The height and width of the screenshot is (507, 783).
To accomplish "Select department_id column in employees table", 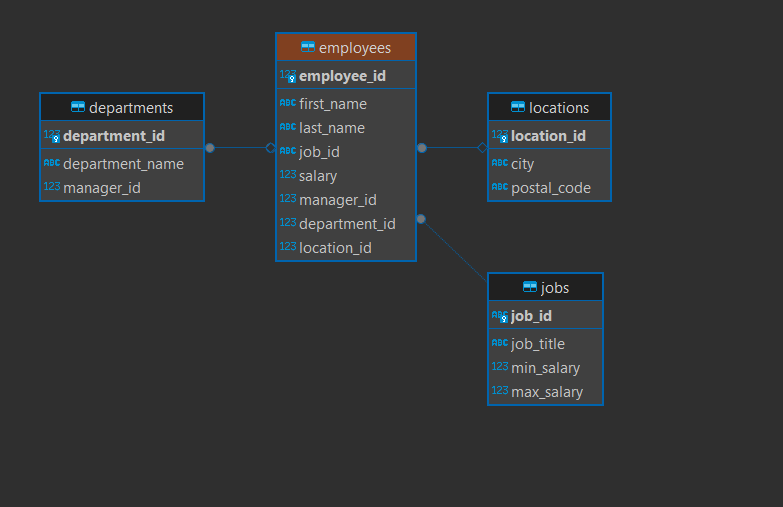I will click(346, 223).
